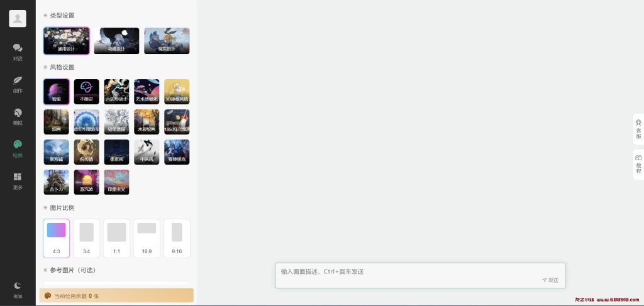Open the 更多 more menu
The height and width of the screenshot is (306, 644).
click(18, 182)
